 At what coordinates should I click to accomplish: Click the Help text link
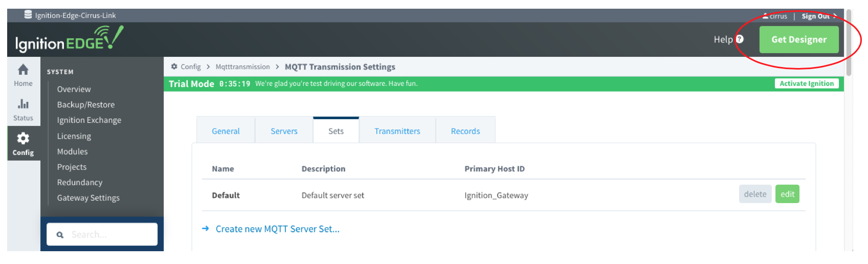(x=723, y=39)
